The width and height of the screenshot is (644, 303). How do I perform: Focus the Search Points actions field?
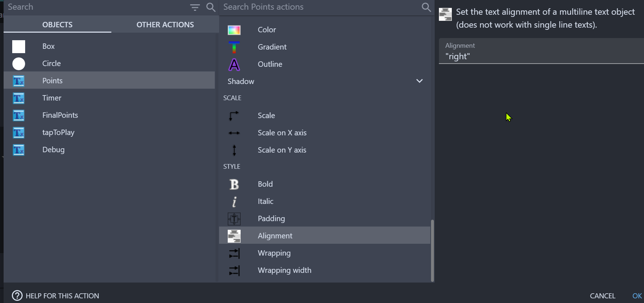pyautogui.click(x=320, y=7)
